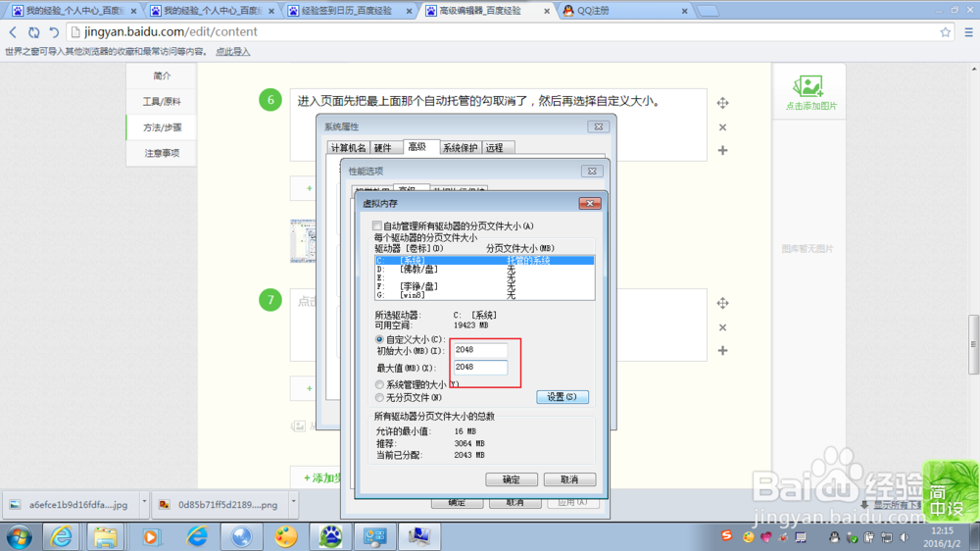The height and width of the screenshot is (551, 980).
Task: Select drive row G: [win8]
Action: (484, 294)
